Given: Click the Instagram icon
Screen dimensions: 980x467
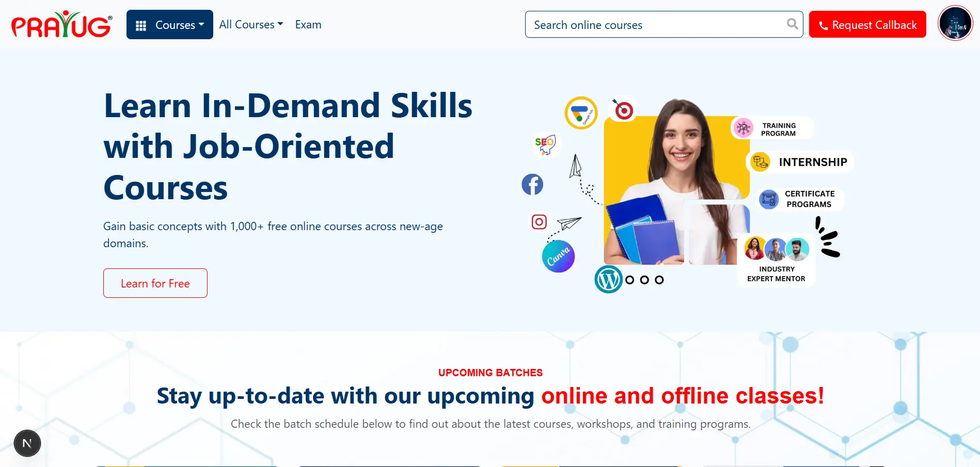Looking at the screenshot, I should [x=539, y=222].
